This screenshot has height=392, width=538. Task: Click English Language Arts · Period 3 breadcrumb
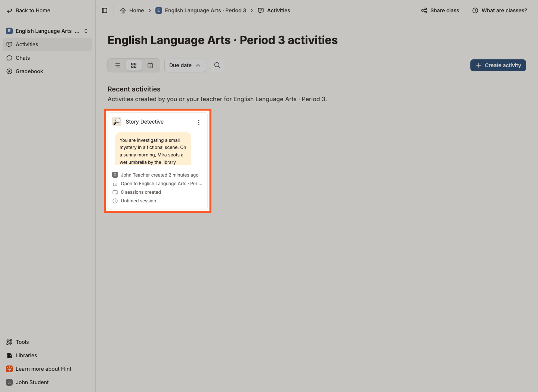[201, 10]
